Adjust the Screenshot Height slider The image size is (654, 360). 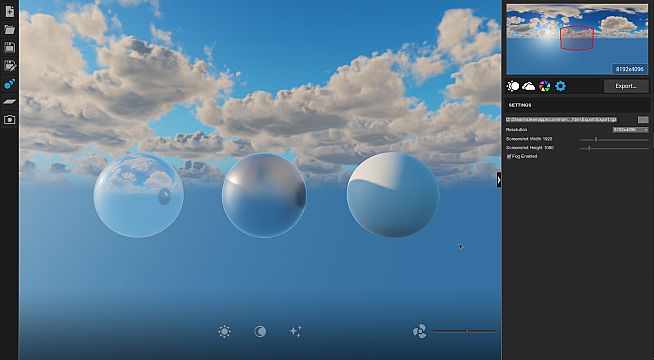point(614,148)
